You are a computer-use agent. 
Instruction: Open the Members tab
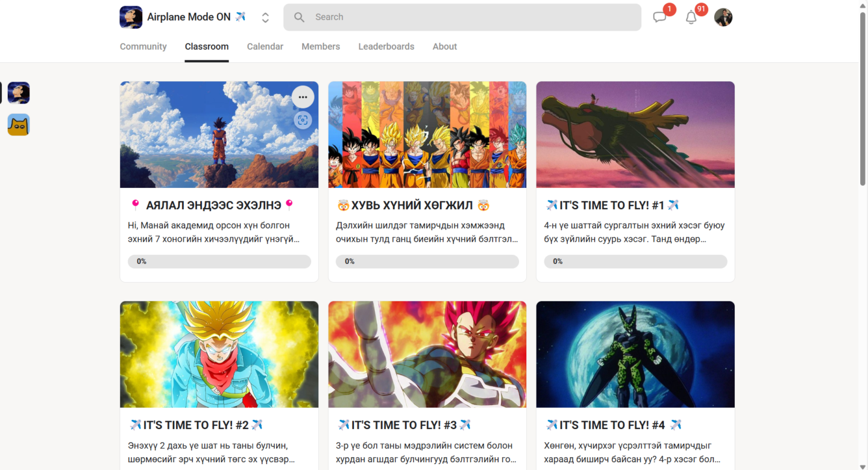pyautogui.click(x=321, y=46)
